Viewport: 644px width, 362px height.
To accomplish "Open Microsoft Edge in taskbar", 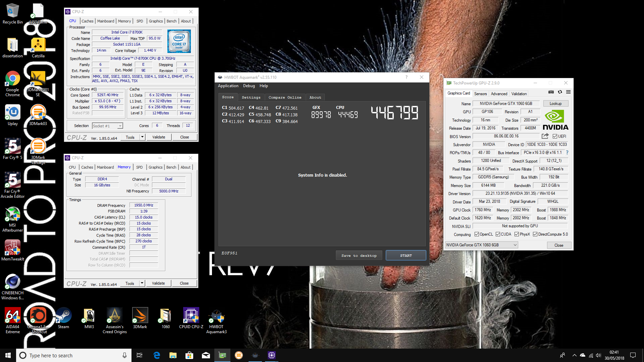I will click(157, 355).
